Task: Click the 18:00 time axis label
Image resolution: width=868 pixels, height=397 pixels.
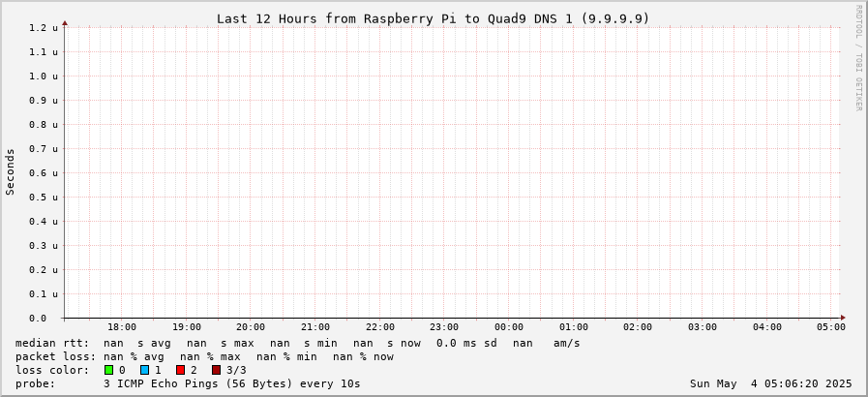Action: 122,327
